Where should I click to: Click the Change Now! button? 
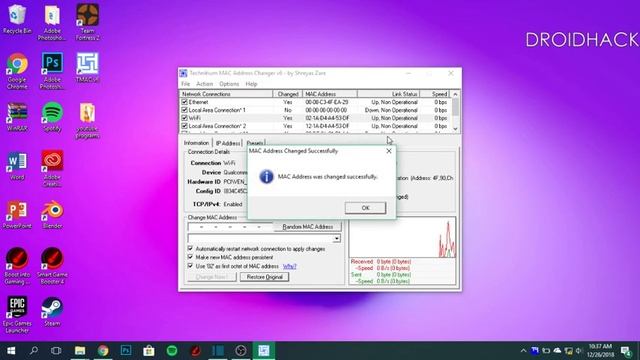(x=211, y=277)
